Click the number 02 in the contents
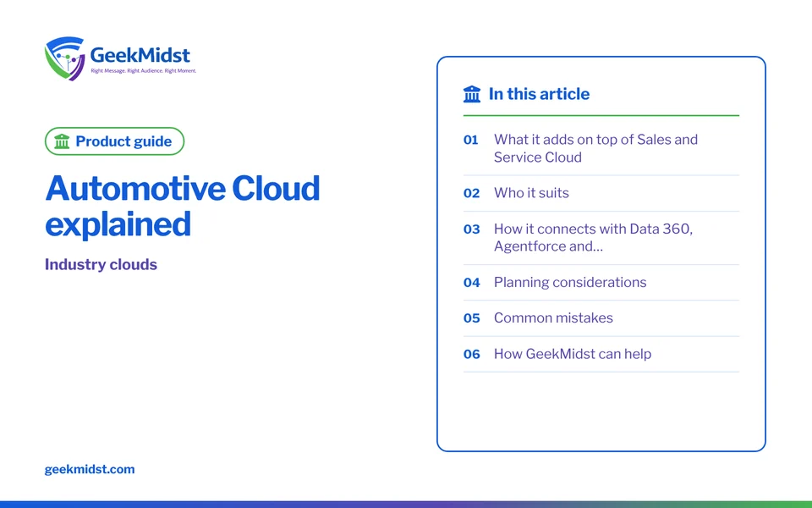The width and height of the screenshot is (812, 508). pyautogui.click(x=471, y=193)
